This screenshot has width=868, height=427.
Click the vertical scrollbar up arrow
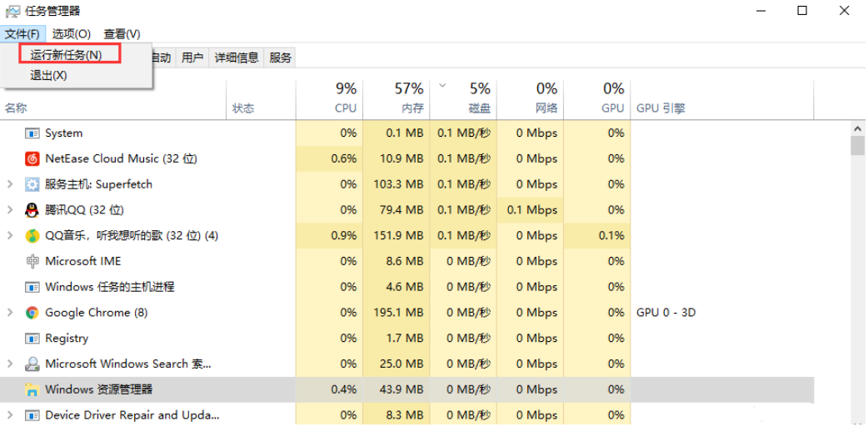(857, 128)
